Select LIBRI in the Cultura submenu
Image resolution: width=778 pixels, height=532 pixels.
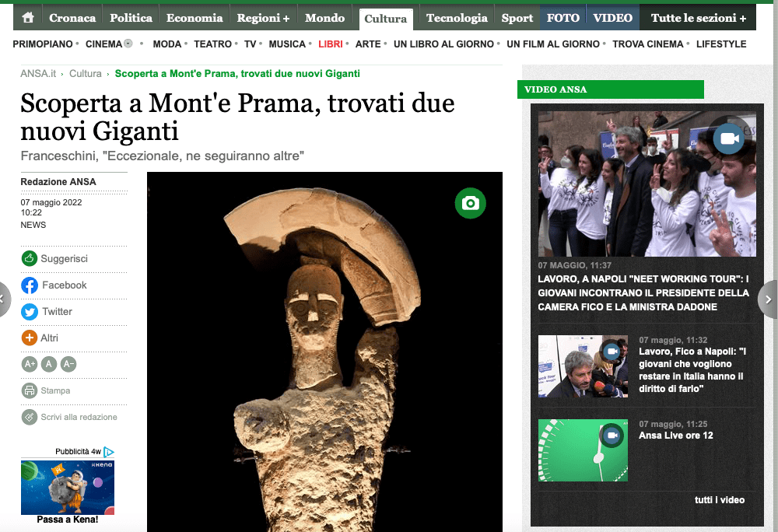point(331,44)
